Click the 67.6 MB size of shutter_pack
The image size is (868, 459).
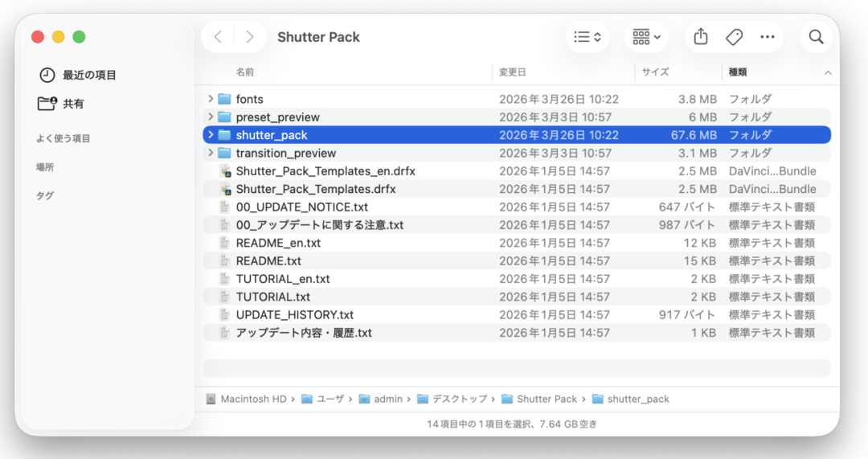[694, 135]
